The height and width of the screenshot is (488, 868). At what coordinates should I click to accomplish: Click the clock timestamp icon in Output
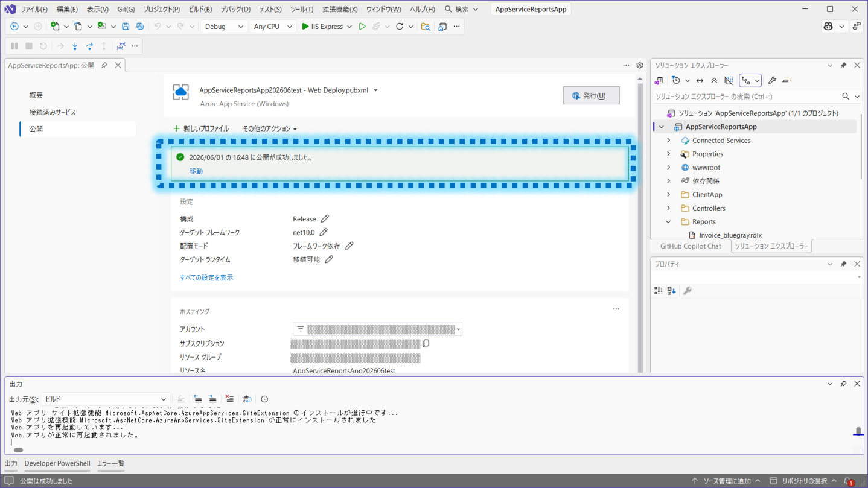[264, 399]
